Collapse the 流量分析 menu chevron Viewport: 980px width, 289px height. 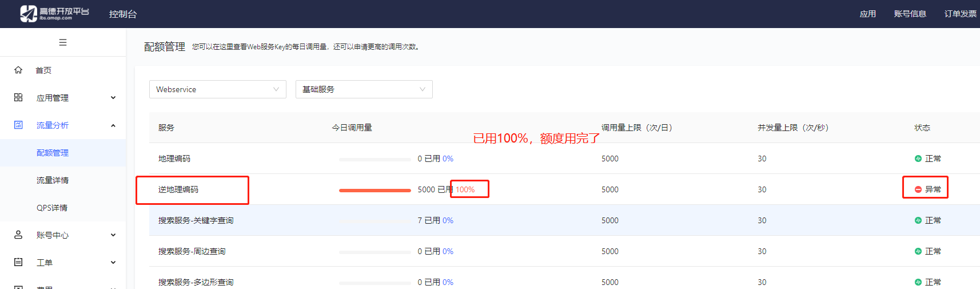click(113, 125)
